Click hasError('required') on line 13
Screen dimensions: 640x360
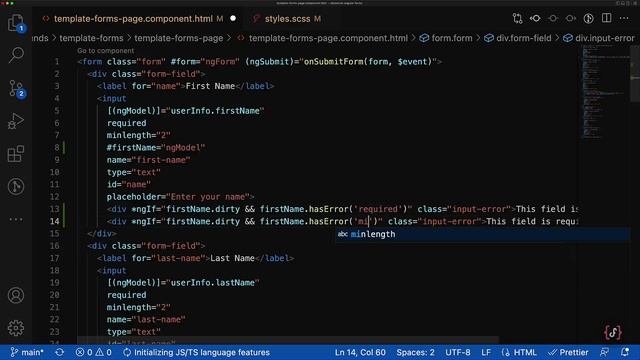358,209
